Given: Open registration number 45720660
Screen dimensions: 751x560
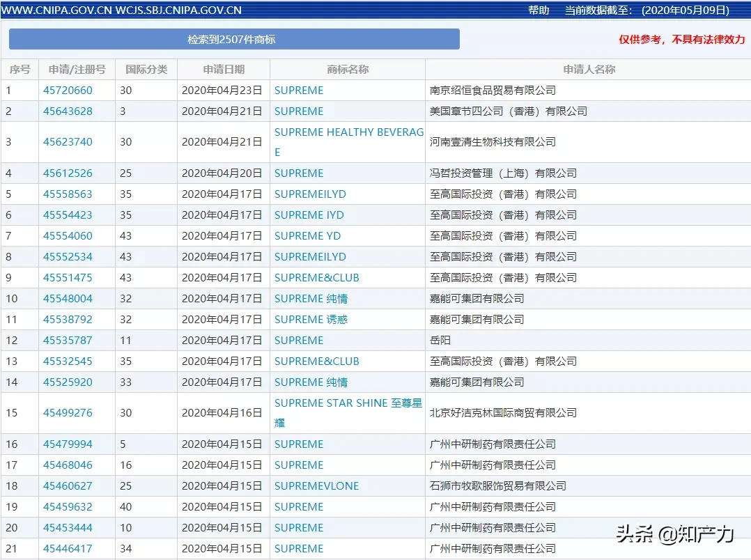Looking at the screenshot, I should [68, 90].
